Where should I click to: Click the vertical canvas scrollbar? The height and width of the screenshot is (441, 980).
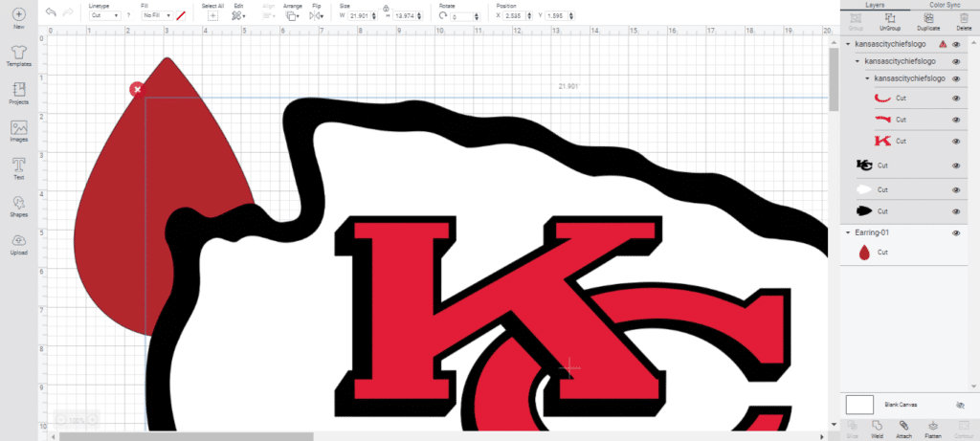[834, 79]
